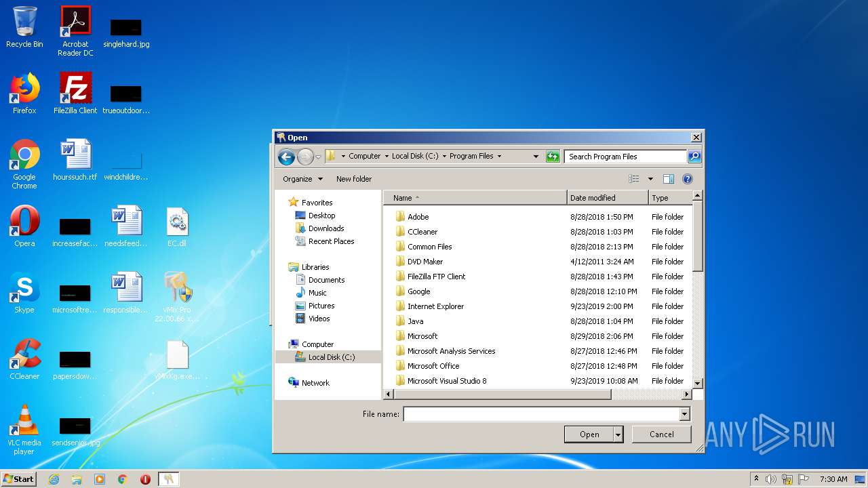Select hourssuch.rtf document on desktop
868x488 pixels.
[75, 160]
